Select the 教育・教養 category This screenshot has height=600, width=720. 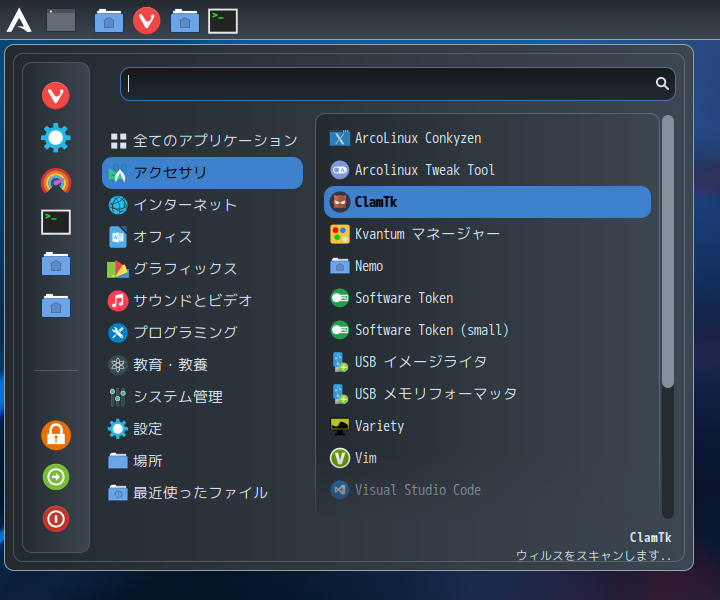pos(202,365)
